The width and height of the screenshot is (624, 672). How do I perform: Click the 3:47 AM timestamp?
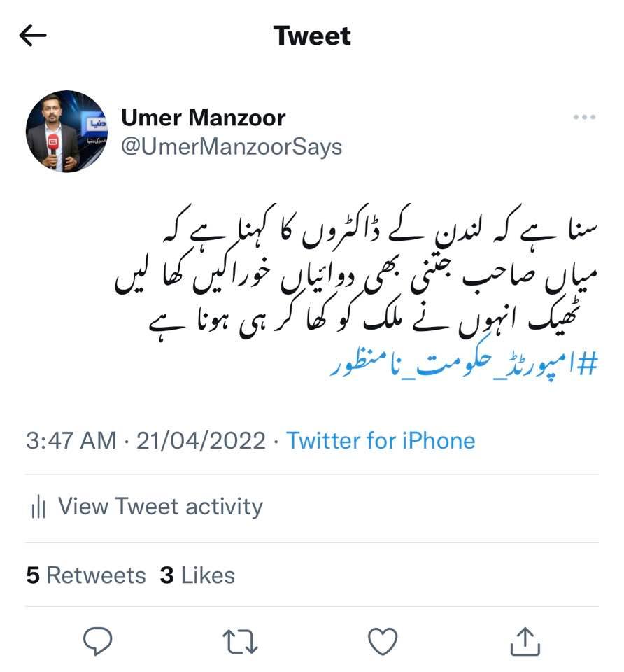point(71,440)
